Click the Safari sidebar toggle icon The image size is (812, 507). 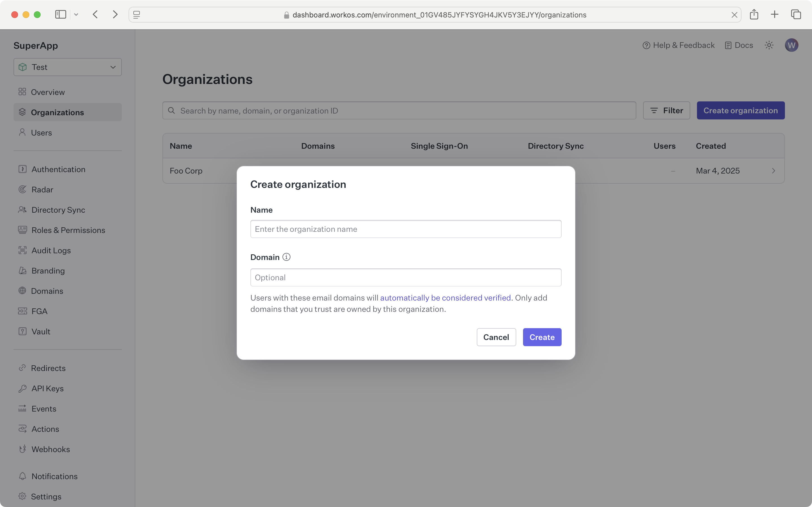click(x=60, y=14)
